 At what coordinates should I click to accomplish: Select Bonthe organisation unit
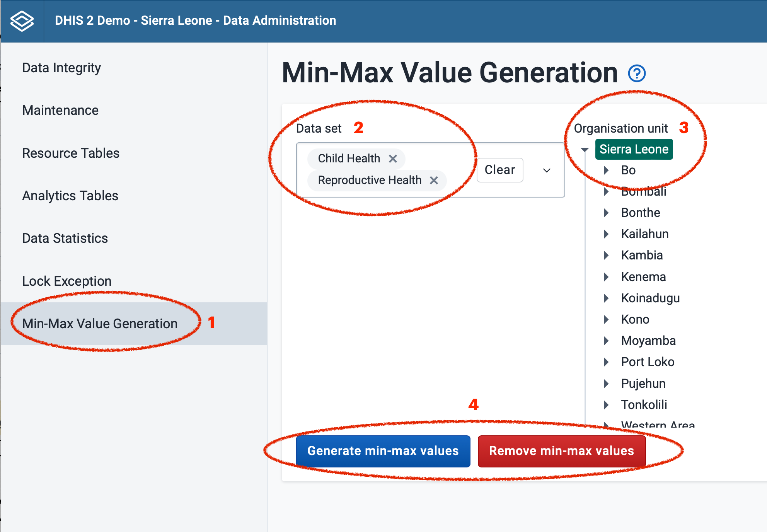click(x=641, y=213)
